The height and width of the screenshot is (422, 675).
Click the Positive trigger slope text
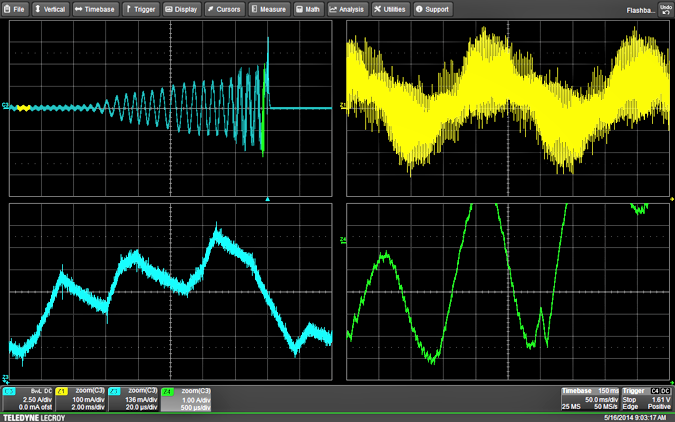[x=659, y=406]
